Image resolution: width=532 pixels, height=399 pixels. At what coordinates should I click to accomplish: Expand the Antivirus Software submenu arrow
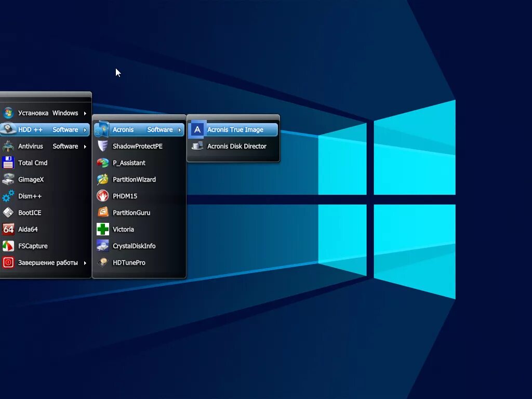[x=85, y=147]
